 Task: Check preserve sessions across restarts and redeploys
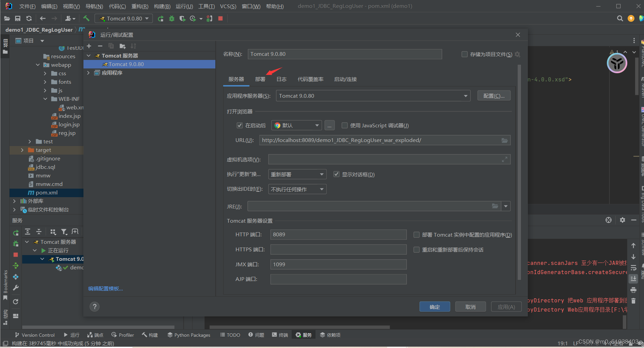click(416, 250)
